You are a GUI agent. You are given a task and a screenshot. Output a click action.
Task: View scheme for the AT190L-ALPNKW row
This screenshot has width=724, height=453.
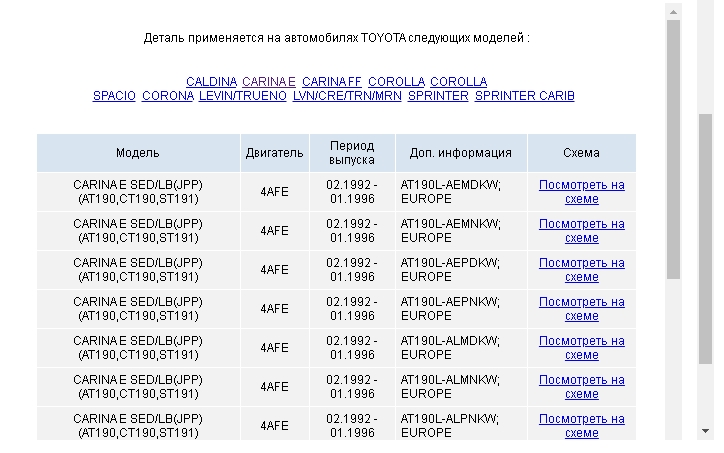click(581, 426)
